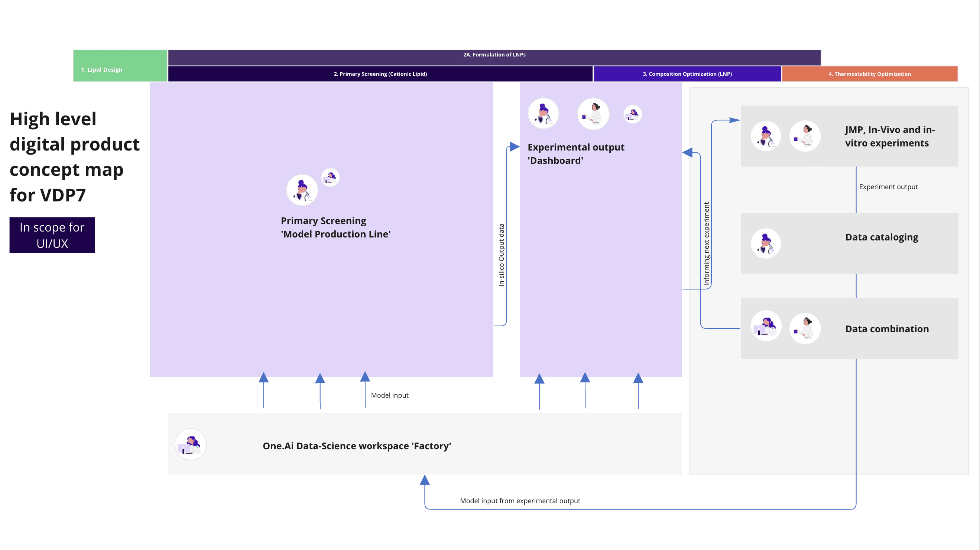
Task: Click the scientist avatar in Data cataloging box
Action: (766, 244)
